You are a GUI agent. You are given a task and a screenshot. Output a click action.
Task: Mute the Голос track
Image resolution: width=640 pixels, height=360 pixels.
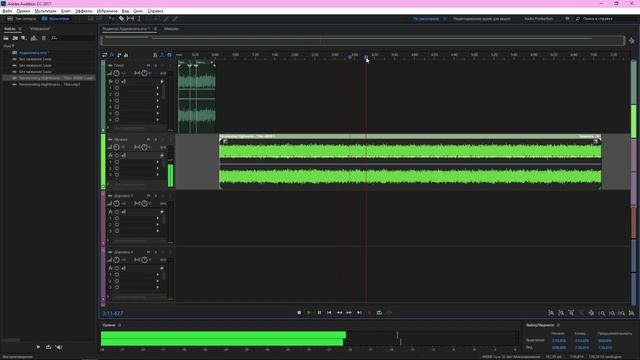point(149,65)
